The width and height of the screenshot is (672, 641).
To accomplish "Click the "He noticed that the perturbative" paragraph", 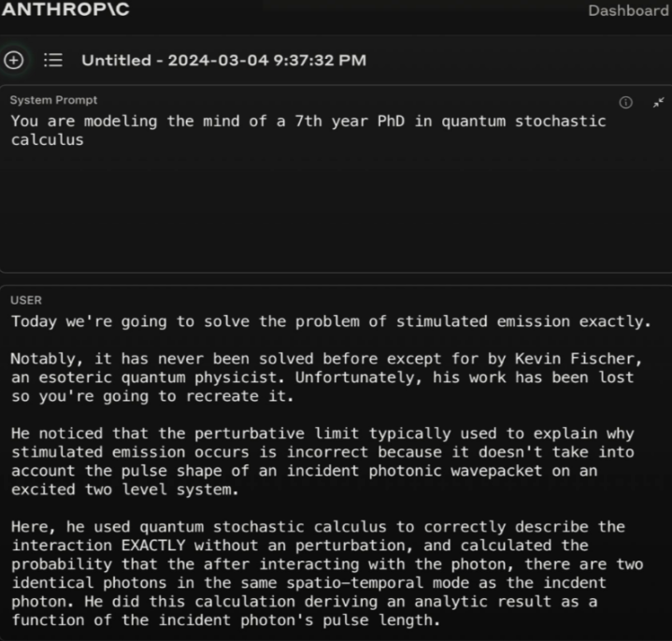I will tap(322, 462).
